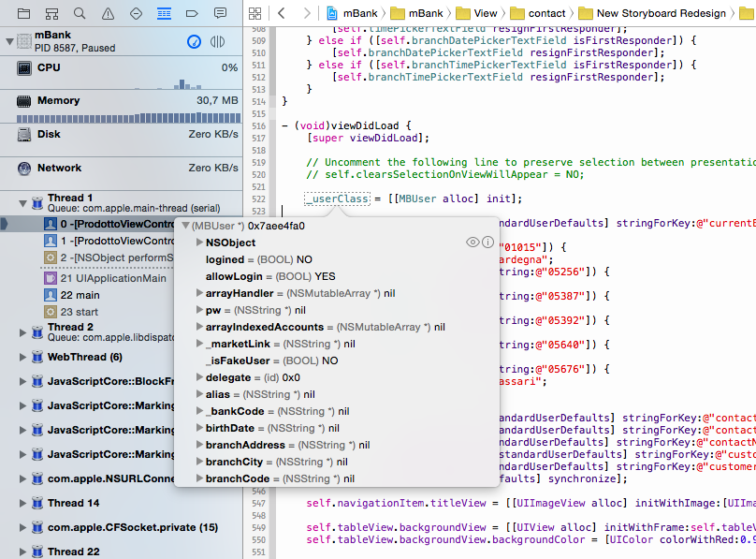This screenshot has height=559, width=756.
Task: Collapse Thread 1 disclosure triangle
Action: (x=22, y=203)
